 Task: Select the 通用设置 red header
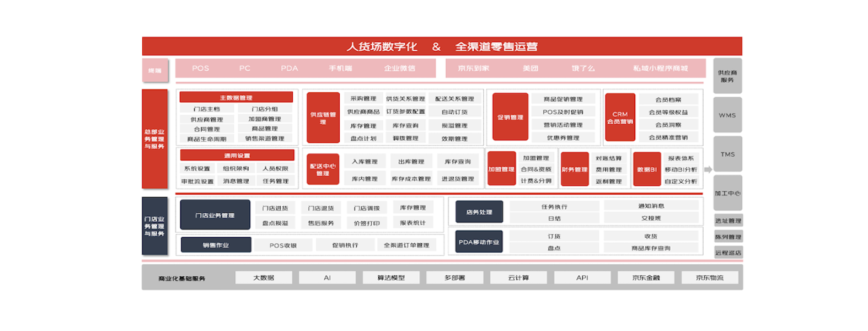click(237, 156)
